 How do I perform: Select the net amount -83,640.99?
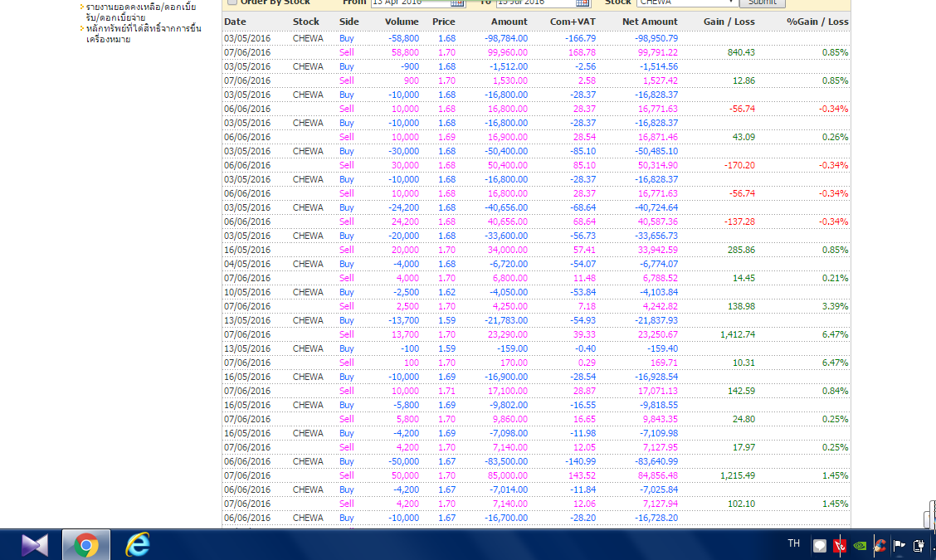click(656, 461)
